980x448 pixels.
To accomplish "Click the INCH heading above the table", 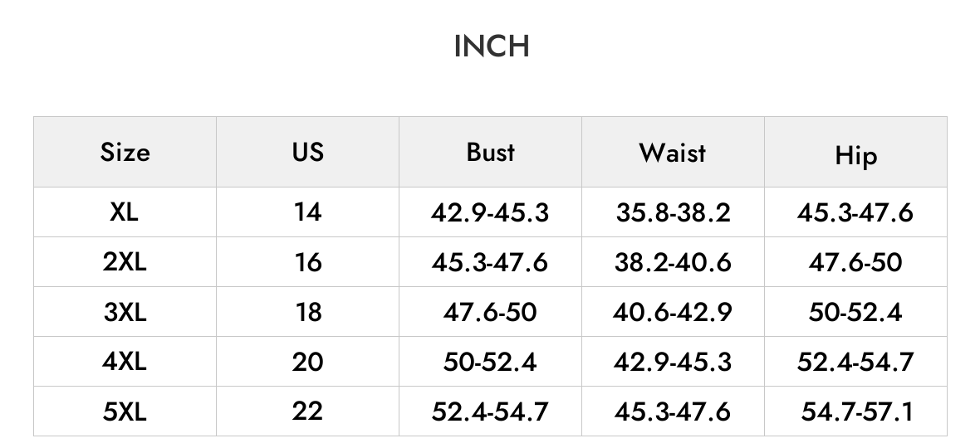I will [x=492, y=46].
